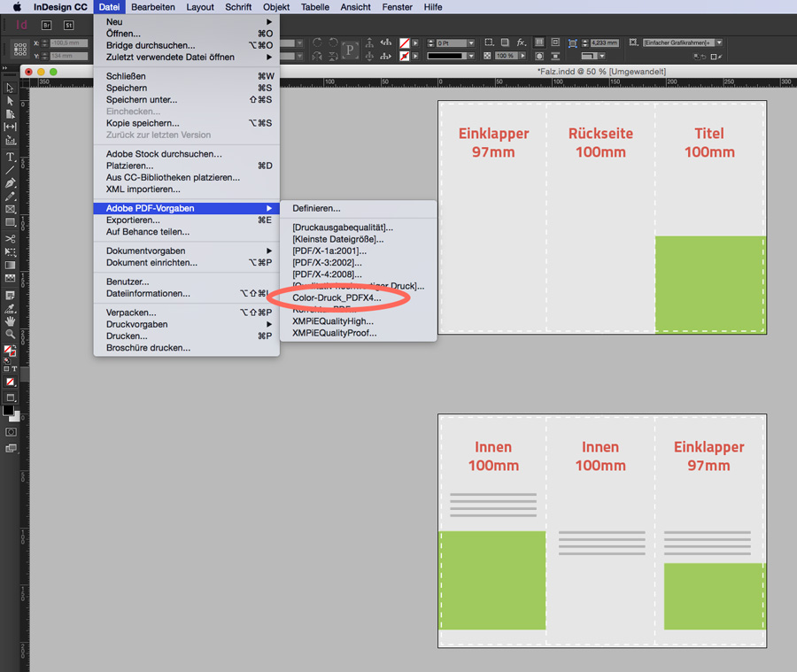
Task: Select the Free Transform tool
Action: coord(10,252)
